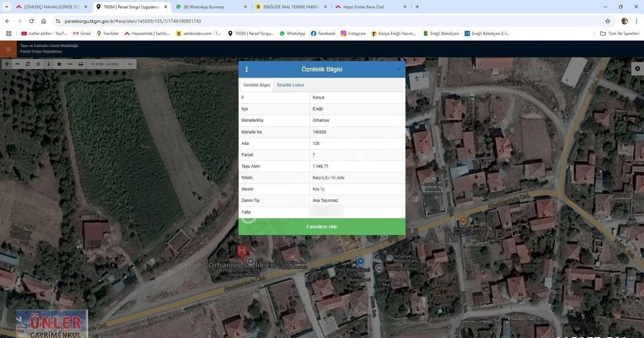Open the Ereğli Belediyesi bookmark
Image resolution: width=644 pixels, height=338 pixels.
[x=441, y=33]
